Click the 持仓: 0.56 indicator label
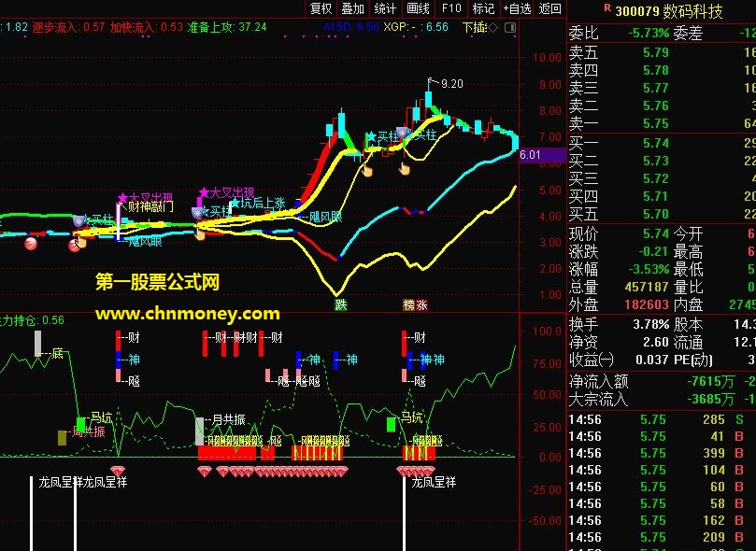This screenshot has width=756, height=551. [34, 320]
